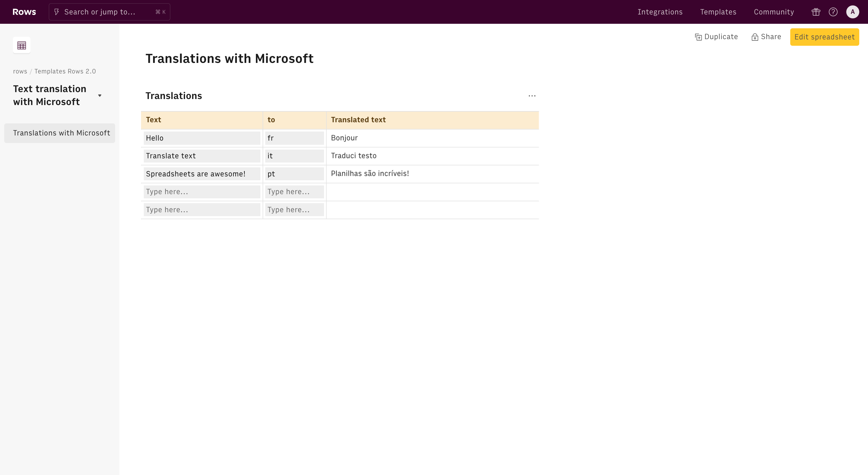Click the Rows logo

tap(24, 12)
